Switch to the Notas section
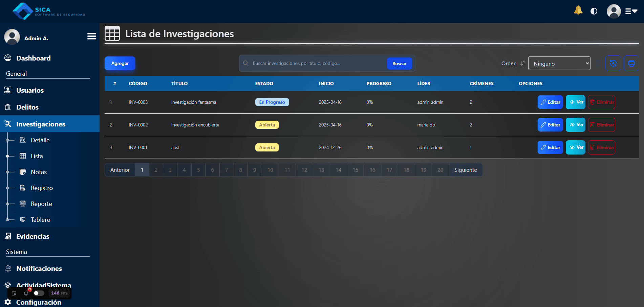 click(38, 172)
